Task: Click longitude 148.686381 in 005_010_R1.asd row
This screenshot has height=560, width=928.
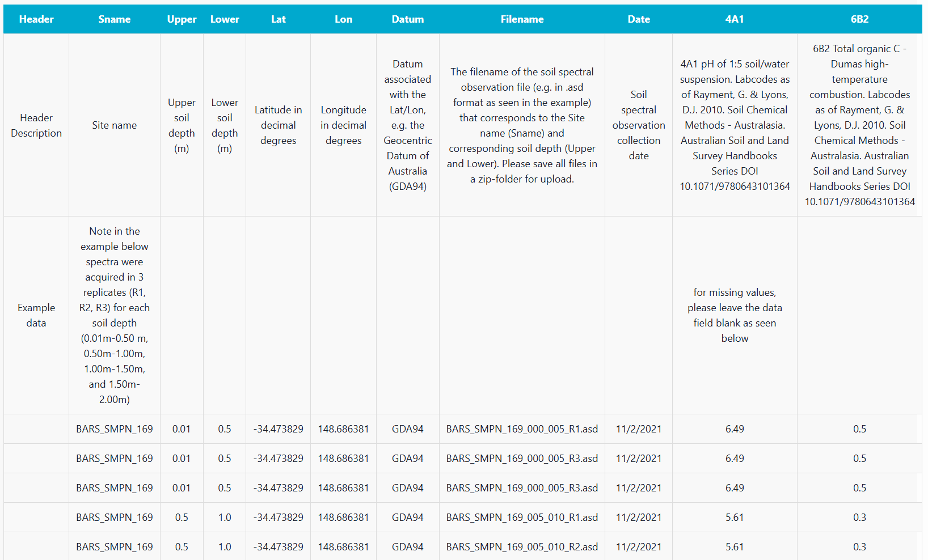Action: coord(343,517)
